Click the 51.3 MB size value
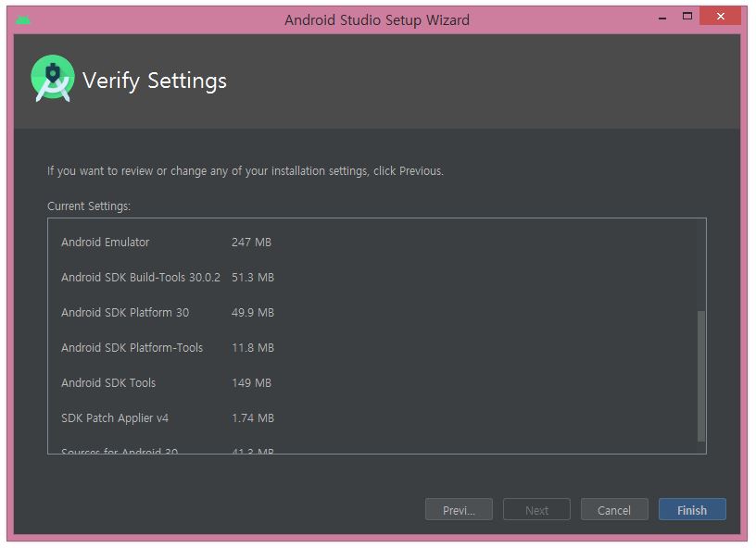This screenshot has width=756, height=548. [253, 277]
